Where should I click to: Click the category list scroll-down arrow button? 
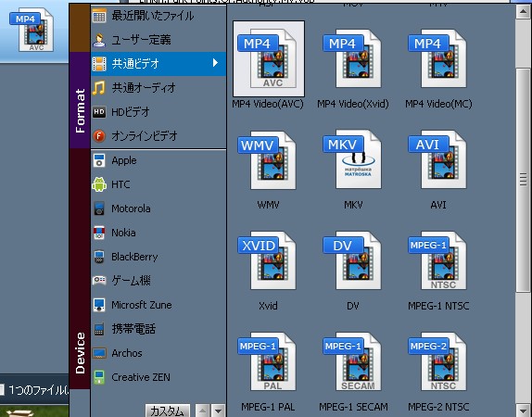[218, 411]
